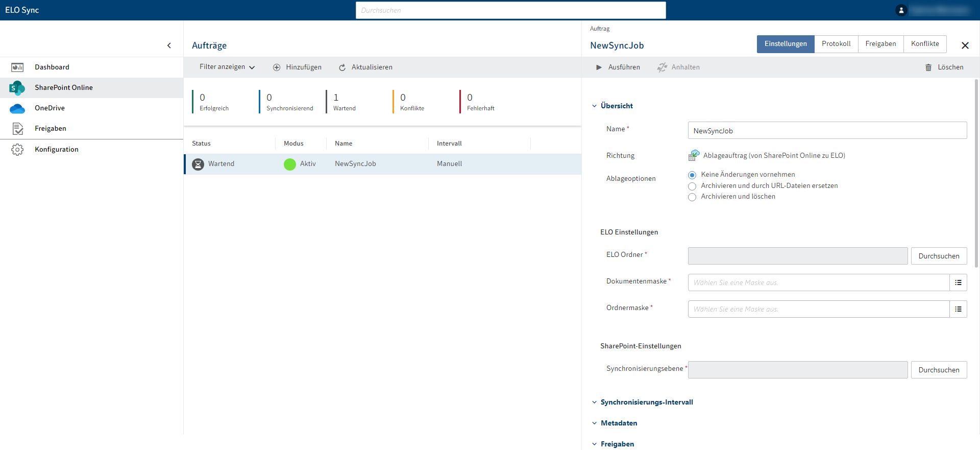Click the Konfiguration gear icon

click(17, 150)
